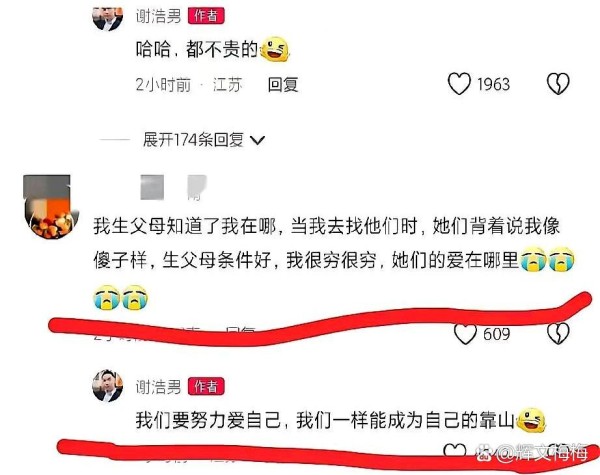Open the @辉文梅梅 watermark account

coord(533,454)
